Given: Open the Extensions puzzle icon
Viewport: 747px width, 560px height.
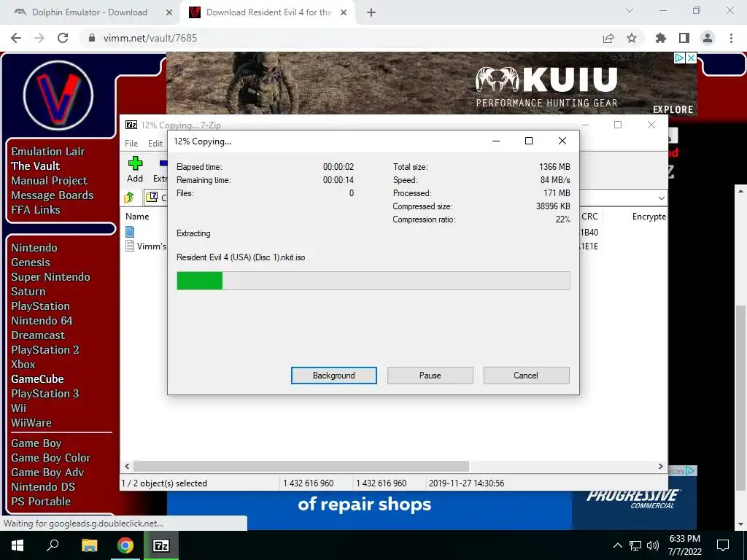Looking at the screenshot, I should point(661,38).
